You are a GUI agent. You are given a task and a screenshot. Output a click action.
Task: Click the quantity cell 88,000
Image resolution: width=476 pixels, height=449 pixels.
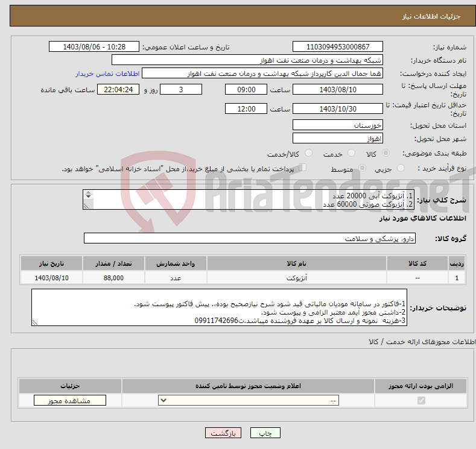pos(113,278)
